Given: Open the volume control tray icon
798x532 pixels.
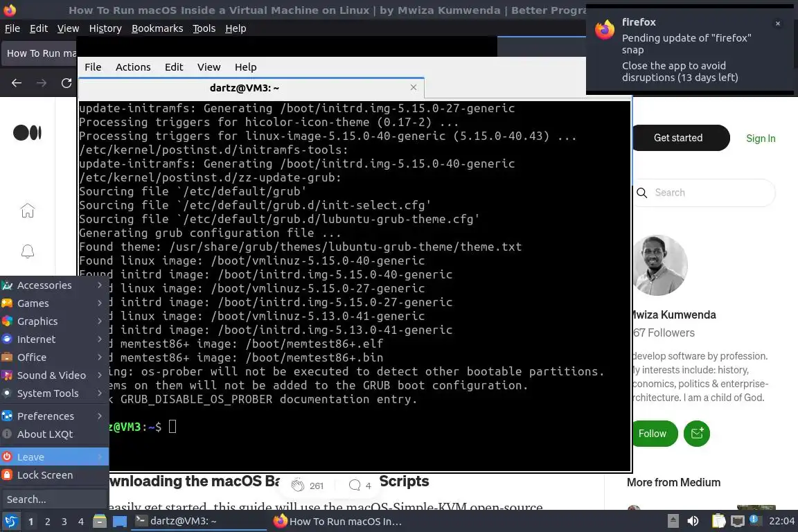Looking at the screenshot, I should [693, 521].
